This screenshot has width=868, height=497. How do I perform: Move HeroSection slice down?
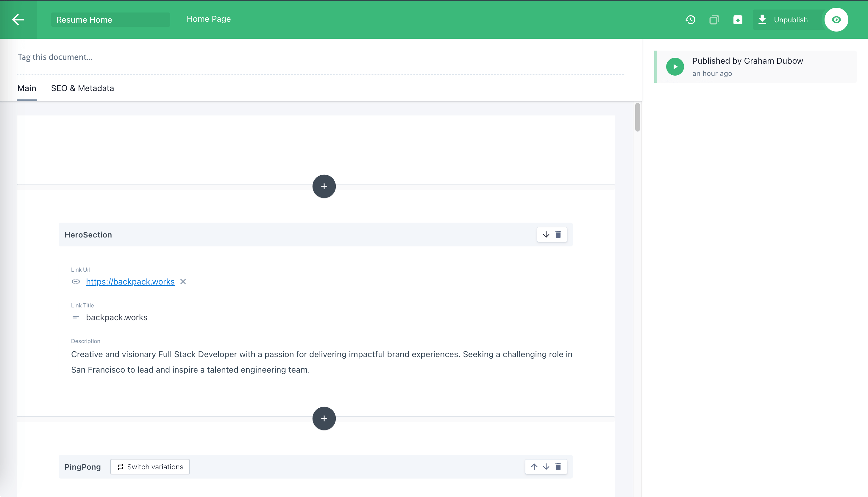pyautogui.click(x=546, y=235)
